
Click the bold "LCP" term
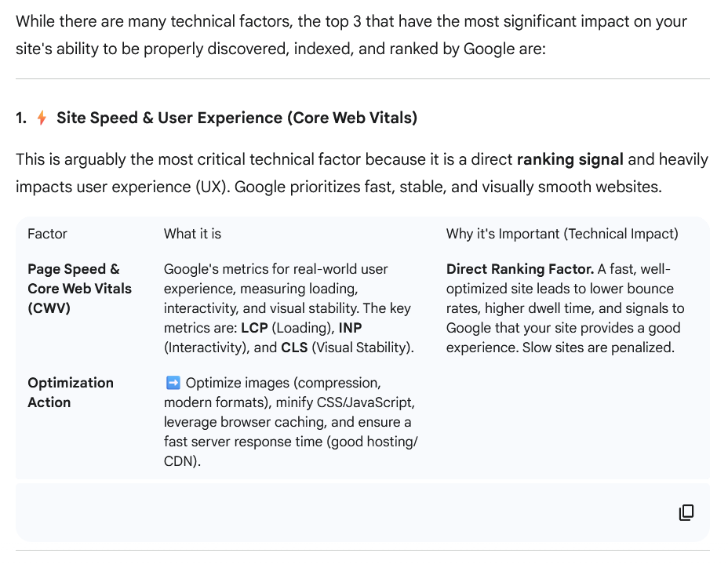coord(255,328)
